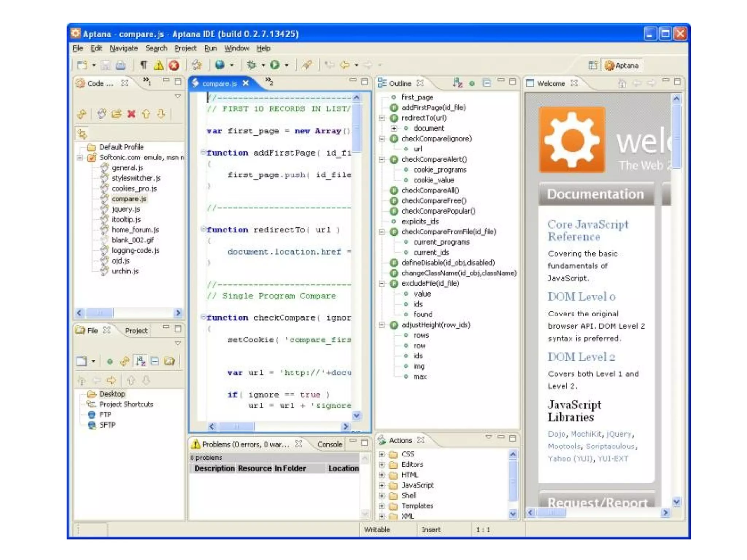Click the yellow back navigation arrow in main toolbar
The width and height of the screenshot is (747, 560).
tap(345, 65)
